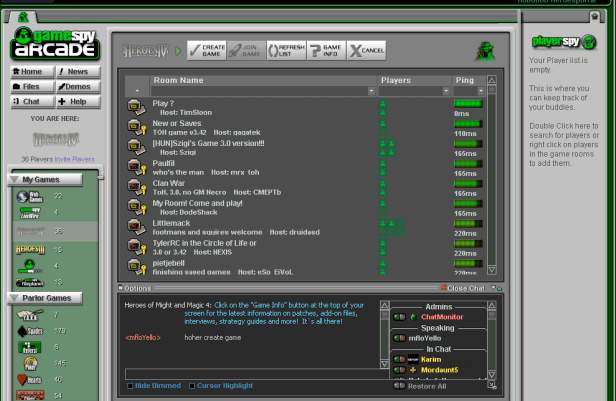Image resolution: width=616 pixels, height=401 pixels.
Task: Collapse the My Games section
Action: click(x=15, y=179)
